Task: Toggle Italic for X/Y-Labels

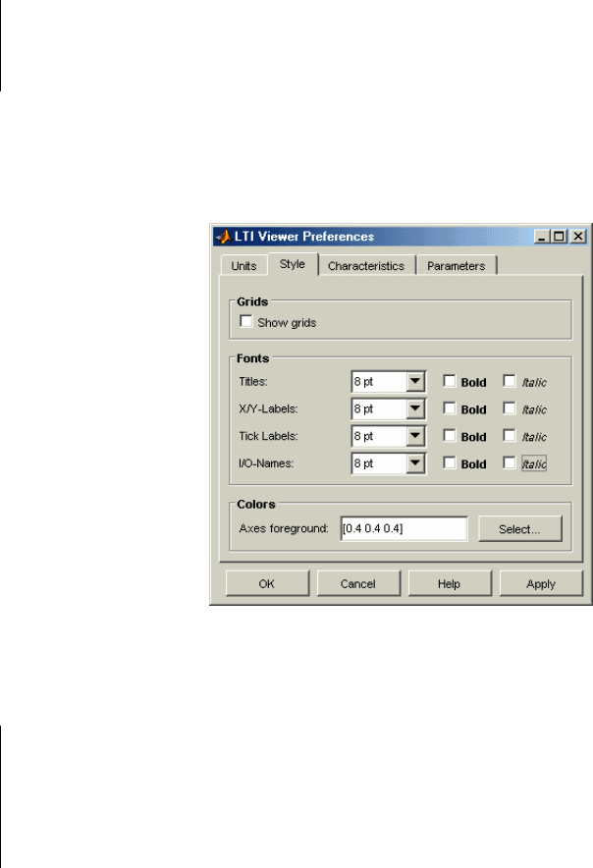Action: 510,408
